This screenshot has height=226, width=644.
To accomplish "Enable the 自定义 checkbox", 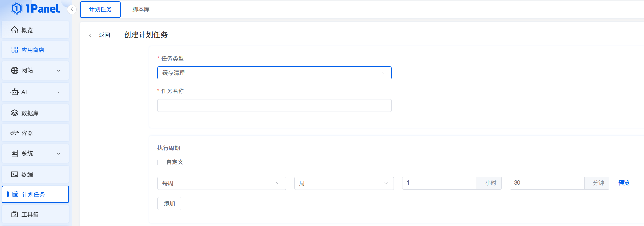I will coord(160,162).
